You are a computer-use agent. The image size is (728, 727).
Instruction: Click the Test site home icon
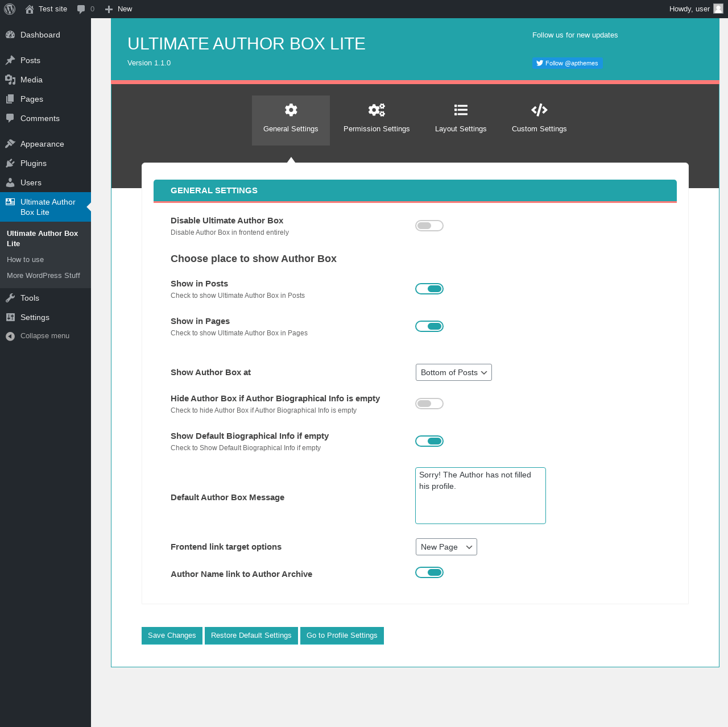pos(30,9)
